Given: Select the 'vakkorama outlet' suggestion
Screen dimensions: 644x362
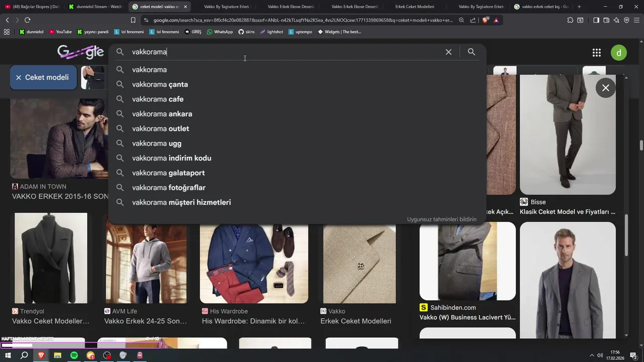Looking at the screenshot, I should point(297,129).
